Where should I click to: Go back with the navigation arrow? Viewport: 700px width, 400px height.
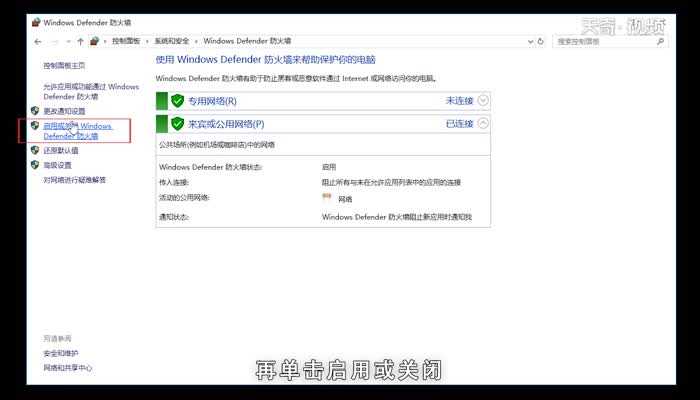click(38, 42)
